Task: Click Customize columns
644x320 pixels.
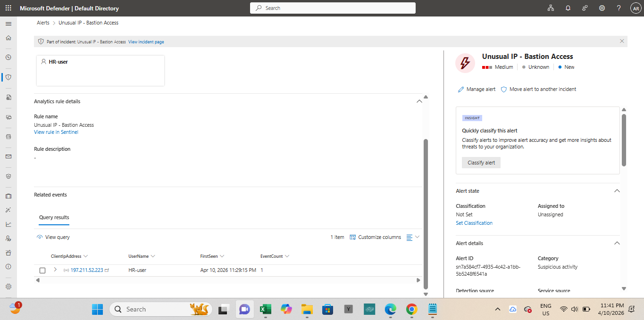Action: pos(376,237)
